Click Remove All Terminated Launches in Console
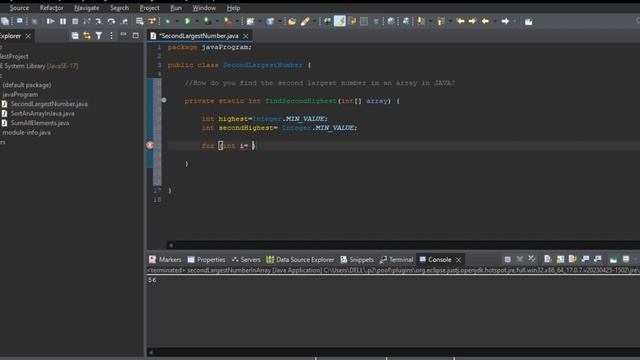Image resolution: width=640 pixels, height=360 pixels. pyautogui.click(x=531, y=259)
